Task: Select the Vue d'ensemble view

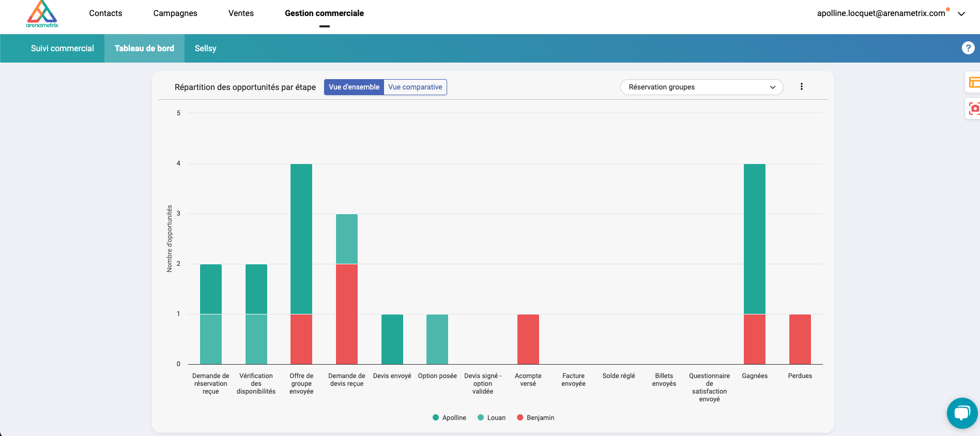Action: coord(354,87)
